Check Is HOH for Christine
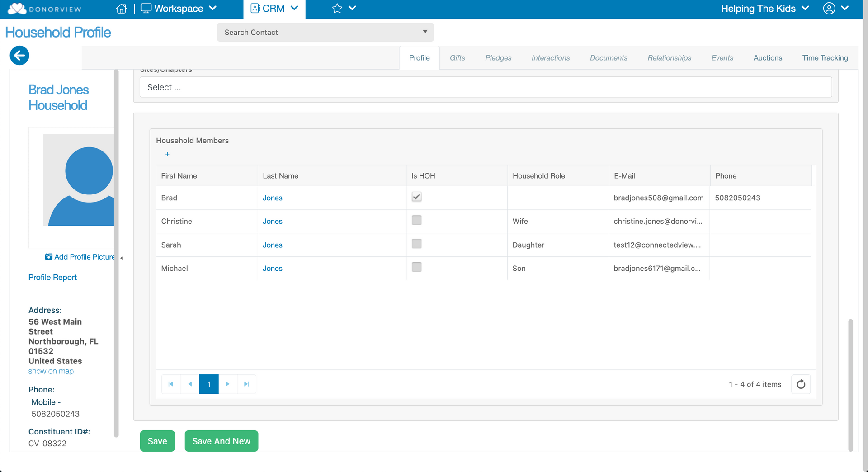868x472 pixels. 416,221
